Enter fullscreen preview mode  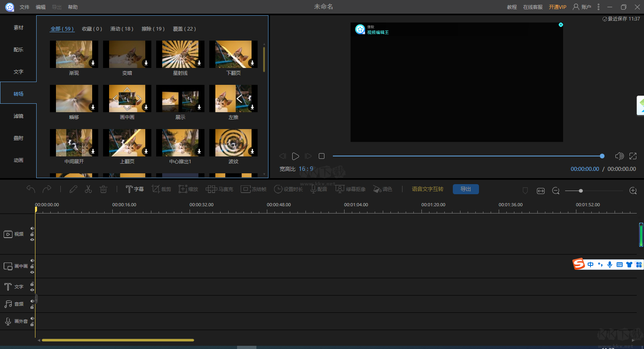633,156
